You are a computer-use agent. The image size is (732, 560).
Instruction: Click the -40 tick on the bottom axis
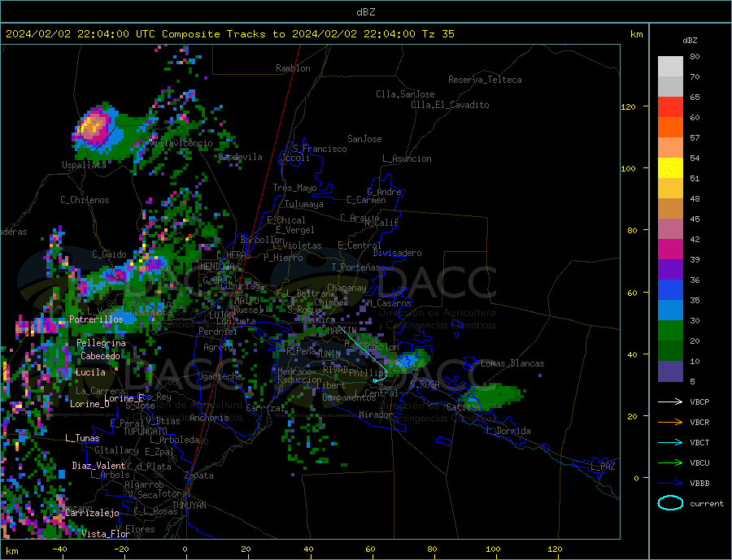tap(59, 549)
